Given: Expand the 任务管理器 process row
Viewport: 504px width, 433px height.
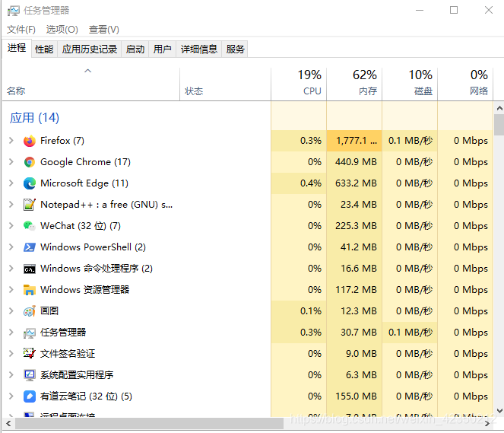Looking at the screenshot, I should click(11, 332).
